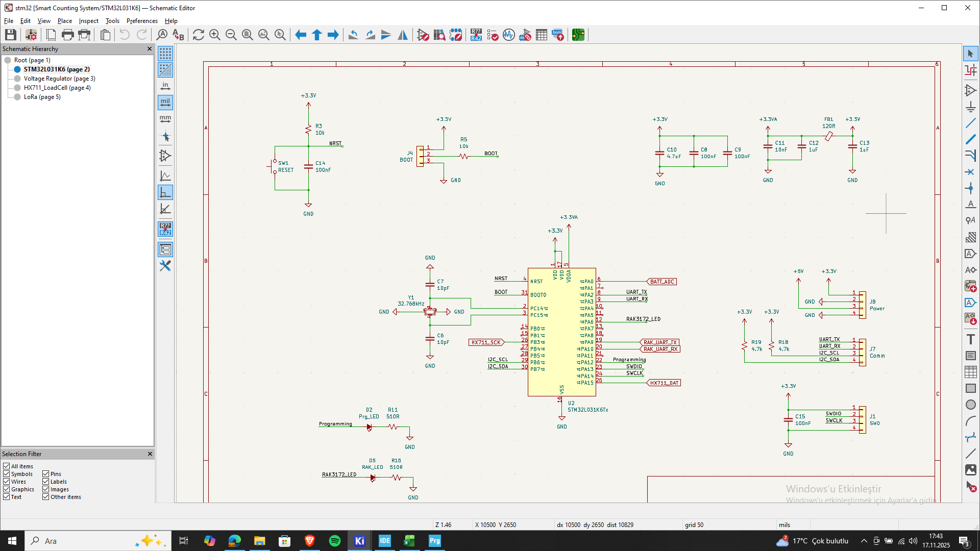Select LoRa page 5 in hierarchy
This screenshot has width=980, height=551.
coord(42,97)
